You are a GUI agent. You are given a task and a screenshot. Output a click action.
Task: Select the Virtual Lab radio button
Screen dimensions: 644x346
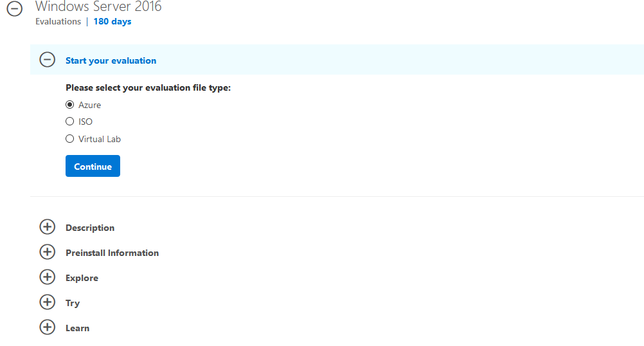tap(70, 139)
